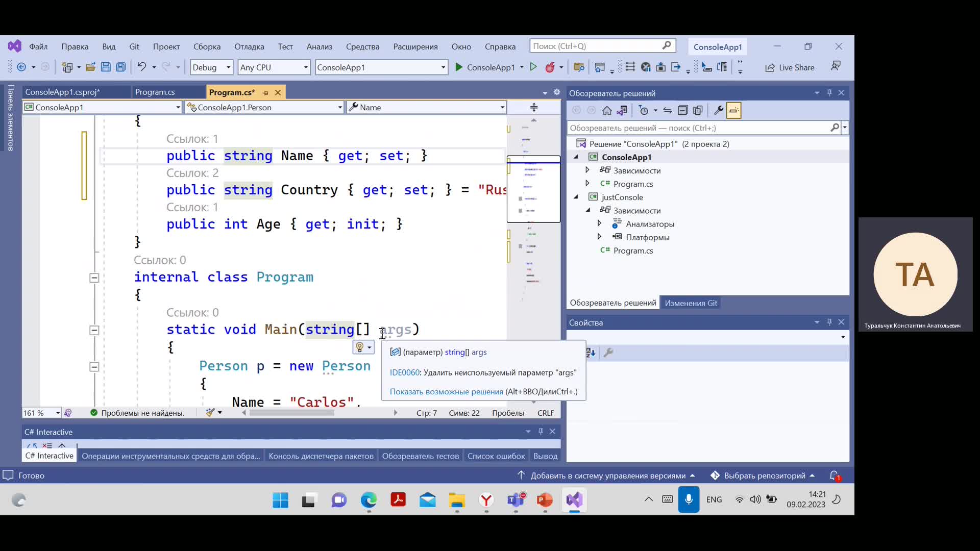Screen dimensions: 980x551
Task: Toggle pin on Program.cs* tab
Action: [x=265, y=93]
